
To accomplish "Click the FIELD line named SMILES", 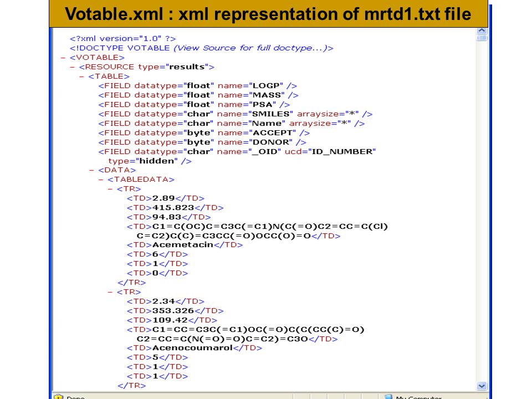I will click(x=236, y=114).
